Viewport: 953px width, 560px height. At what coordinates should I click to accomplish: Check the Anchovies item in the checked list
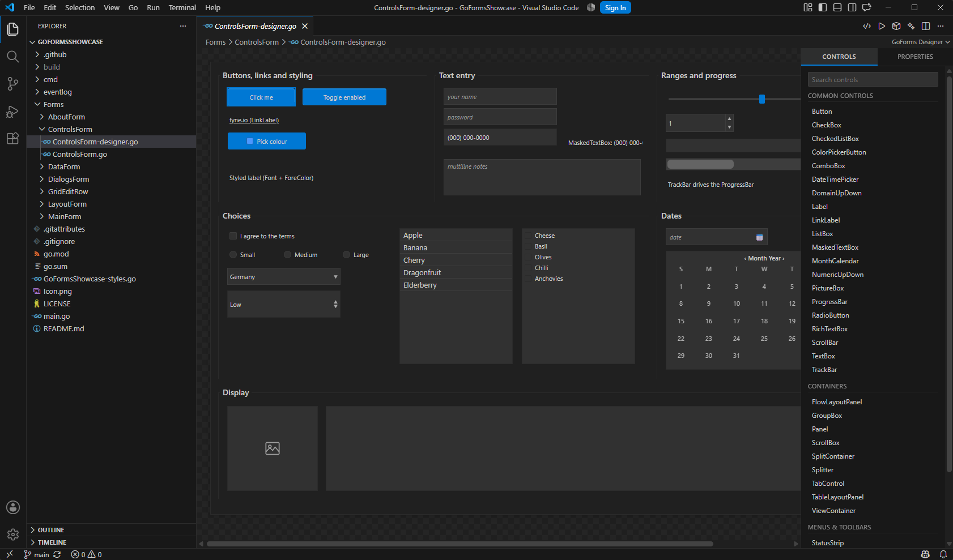tap(529, 279)
